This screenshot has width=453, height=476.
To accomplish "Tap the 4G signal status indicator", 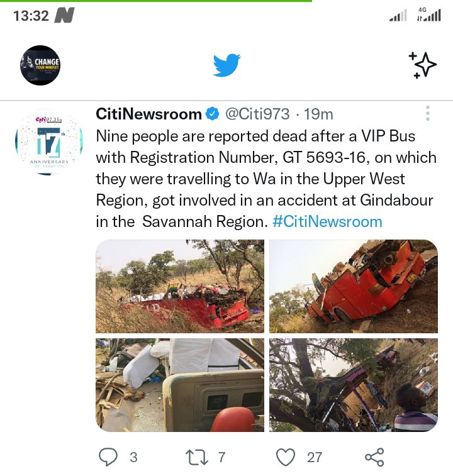I will (428, 14).
